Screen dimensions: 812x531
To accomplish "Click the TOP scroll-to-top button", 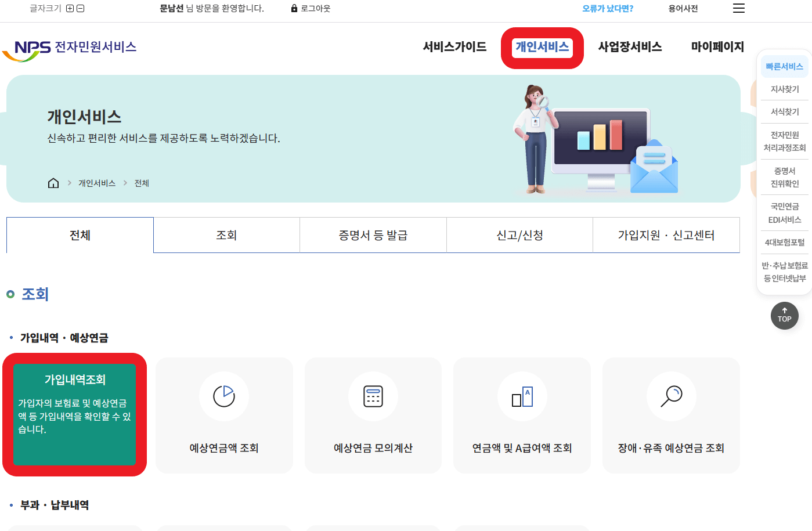I will [x=784, y=316].
